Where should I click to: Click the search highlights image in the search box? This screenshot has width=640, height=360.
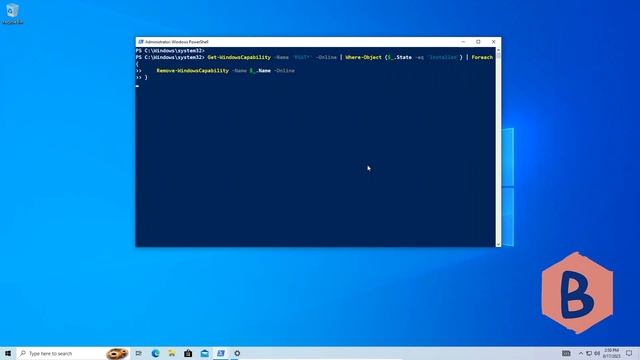(x=117, y=353)
